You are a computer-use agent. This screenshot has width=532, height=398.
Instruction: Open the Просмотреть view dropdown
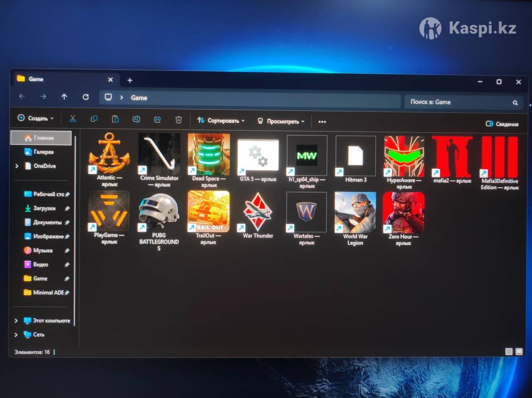coord(281,121)
